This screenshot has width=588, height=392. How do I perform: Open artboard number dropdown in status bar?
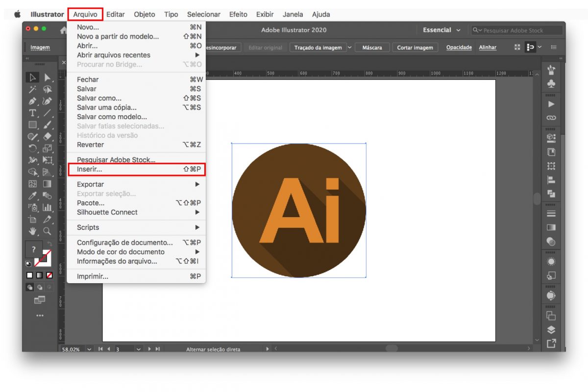click(138, 349)
